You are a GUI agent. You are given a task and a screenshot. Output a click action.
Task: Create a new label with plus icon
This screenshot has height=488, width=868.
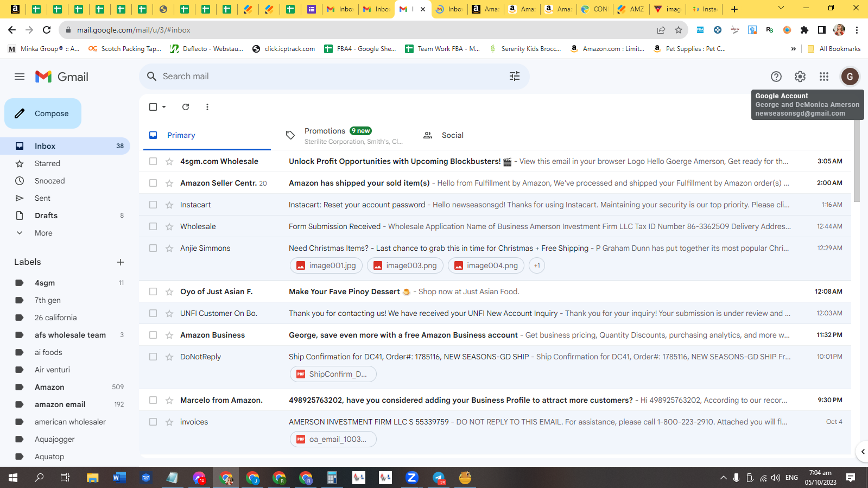(x=121, y=262)
